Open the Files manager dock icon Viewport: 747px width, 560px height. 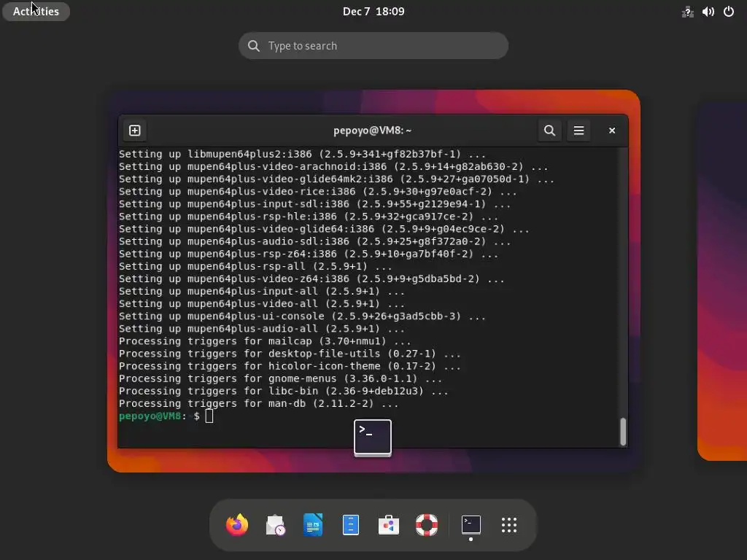coord(351,525)
